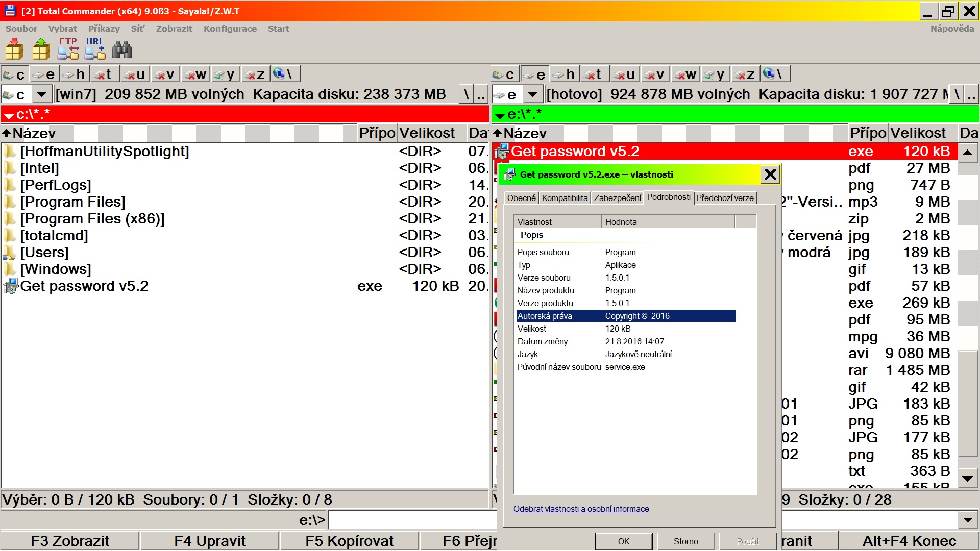This screenshot has height=551, width=980.
Task: Open file search with the binoculars icon
Action: [x=122, y=49]
